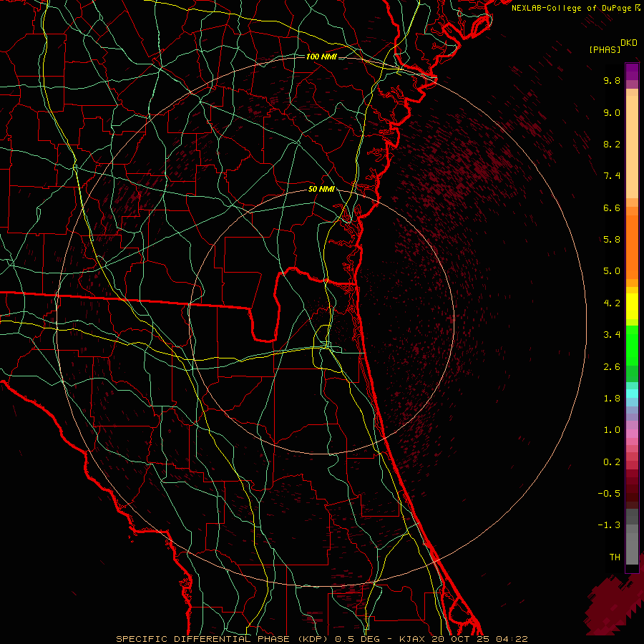Click the 6.6 scale value
This screenshot has width=644, height=644.
(612, 208)
